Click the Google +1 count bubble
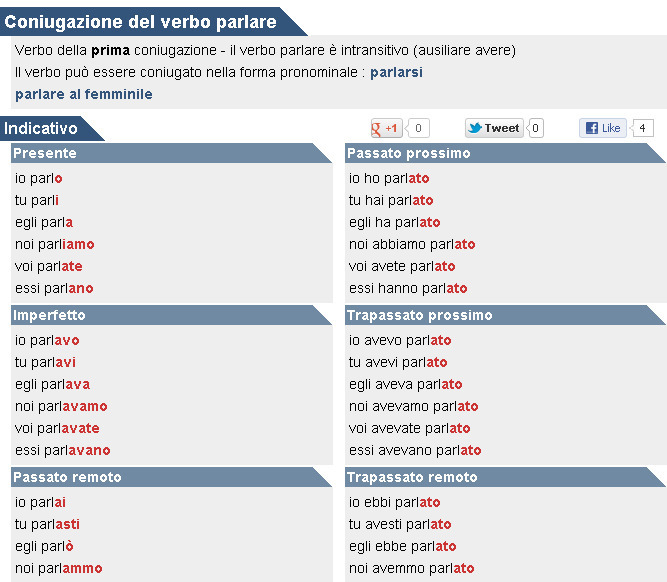The height and width of the screenshot is (582, 667). tap(418, 128)
